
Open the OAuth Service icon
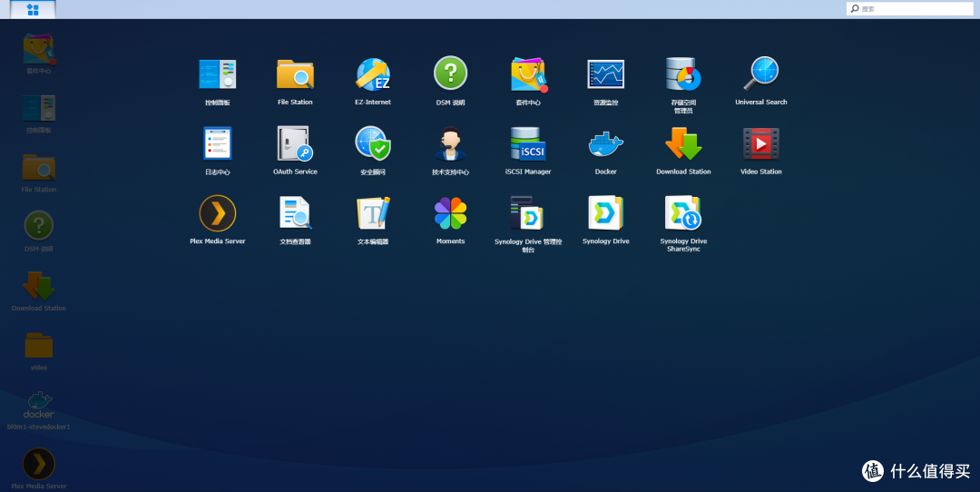pyautogui.click(x=295, y=143)
